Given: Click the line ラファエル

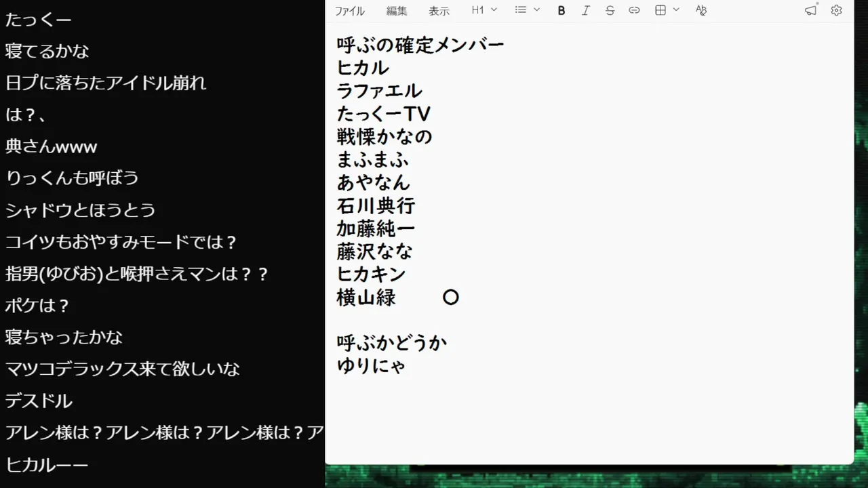Looking at the screenshot, I should point(379,91).
